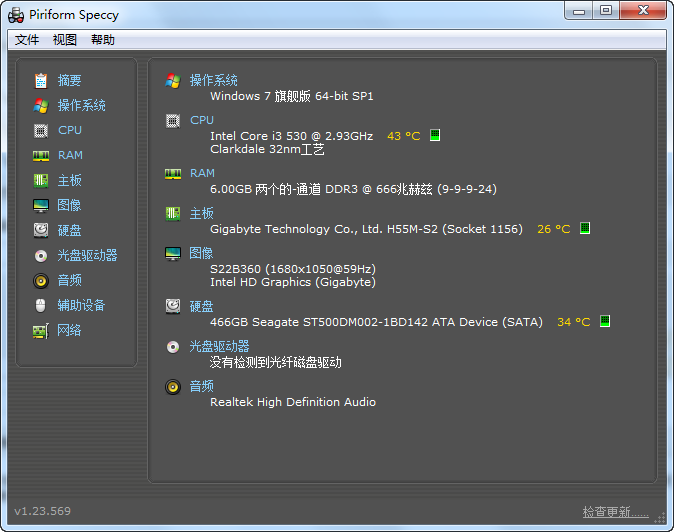This screenshot has height=532, width=674.
Task: Select 硬盘 in the sidebar
Action: 70,230
